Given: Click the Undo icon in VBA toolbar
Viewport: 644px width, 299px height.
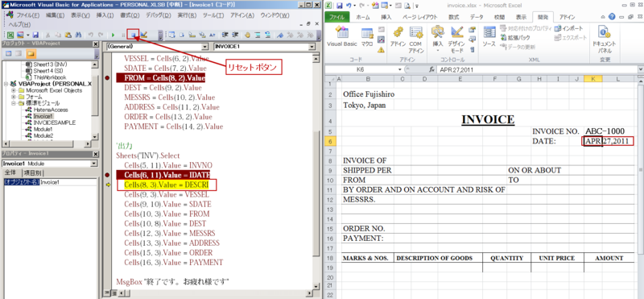Looking at the screenshot, I should coord(90,35).
